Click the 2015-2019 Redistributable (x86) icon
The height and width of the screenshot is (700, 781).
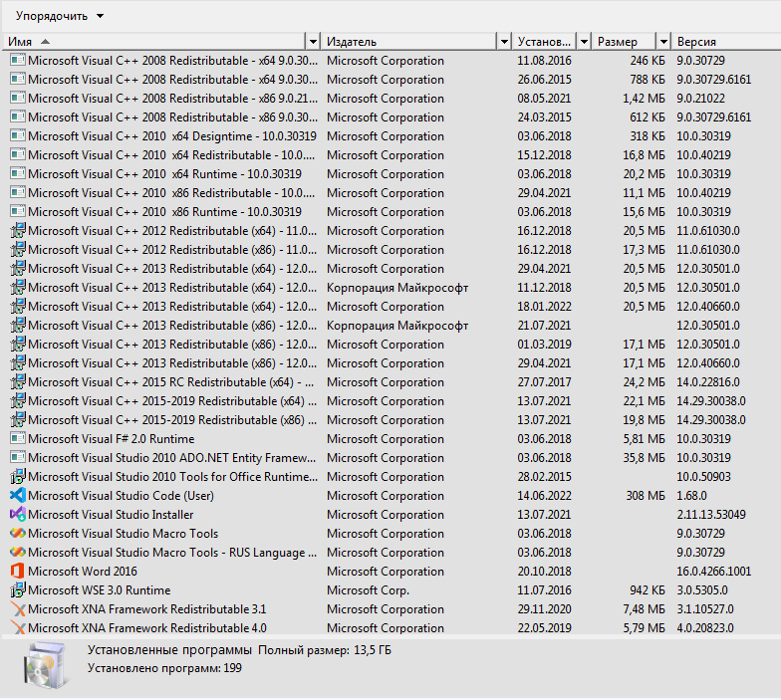click(x=18, y=420)
